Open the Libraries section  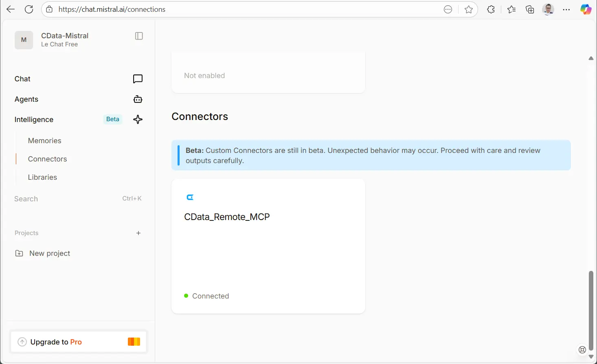(42, 177)
